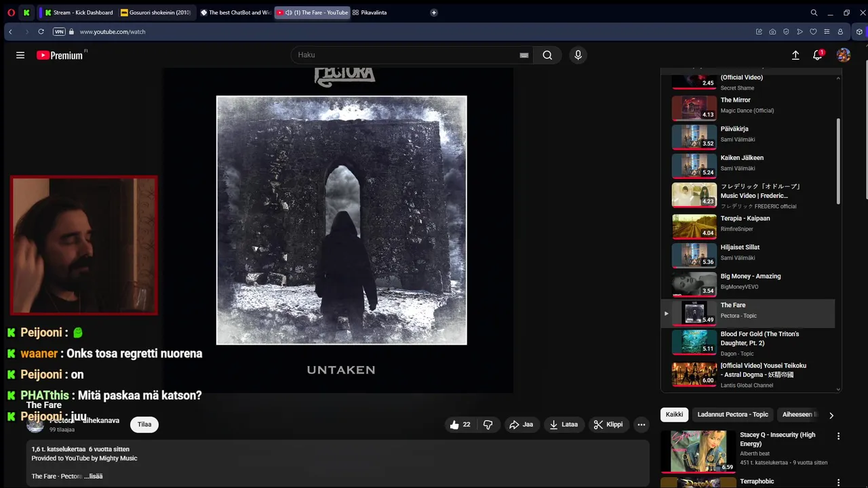
Task: Open the YouTube account avatar menu
Action: pyautogui.click(x=844, y=56)
